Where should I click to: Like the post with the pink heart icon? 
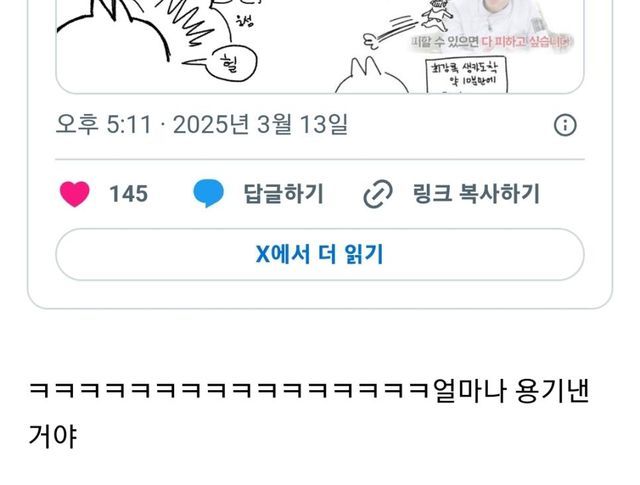pos(75,194)
